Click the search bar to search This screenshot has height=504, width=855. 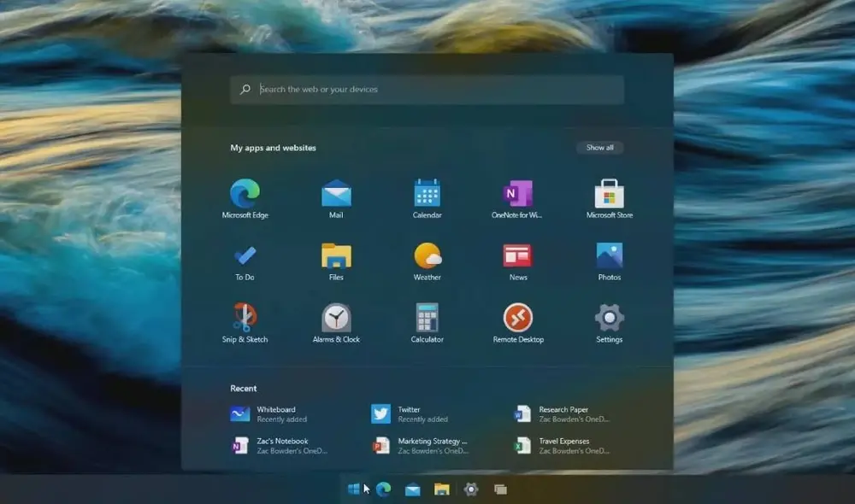tap(427, 89)
